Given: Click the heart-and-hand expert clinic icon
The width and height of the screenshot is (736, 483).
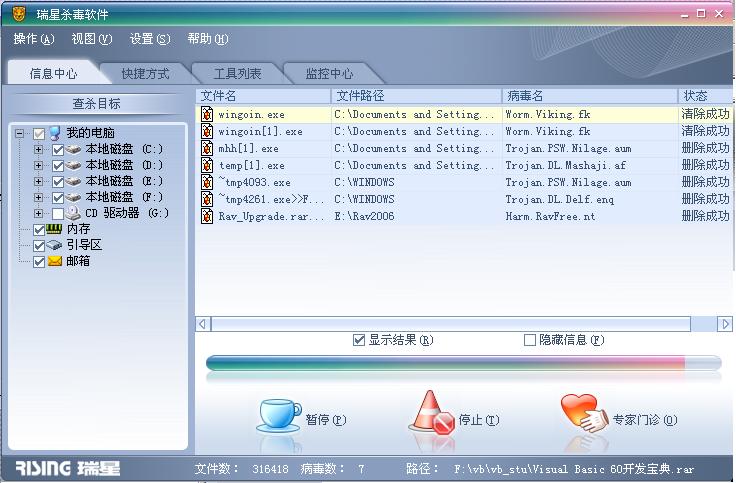Looking at the screenshot, I should pos(583,413).
